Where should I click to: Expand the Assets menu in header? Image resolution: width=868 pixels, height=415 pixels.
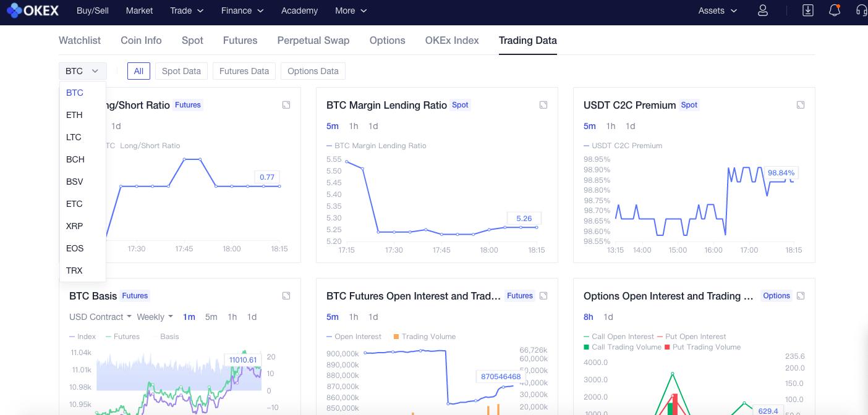(x=717, y=10)
